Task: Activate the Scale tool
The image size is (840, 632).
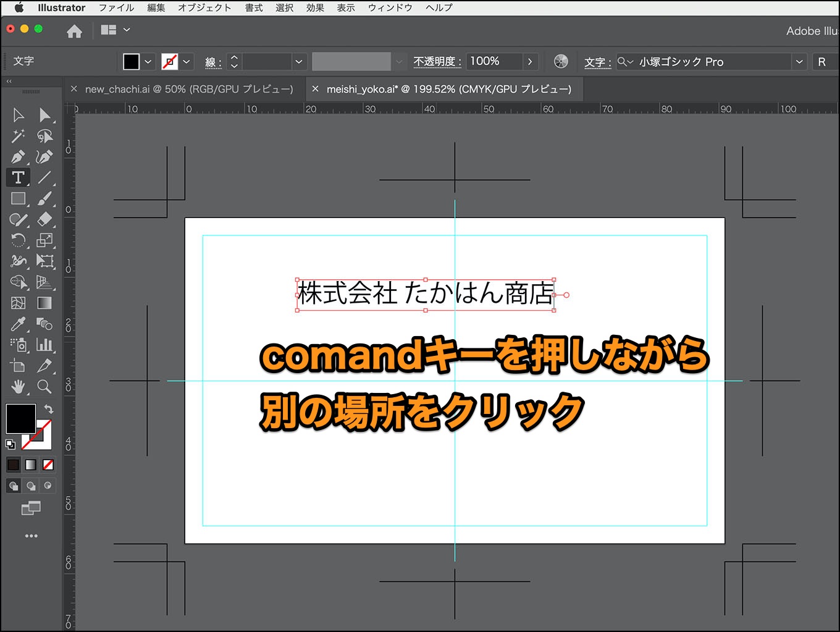Action: (x=44, y=240)
